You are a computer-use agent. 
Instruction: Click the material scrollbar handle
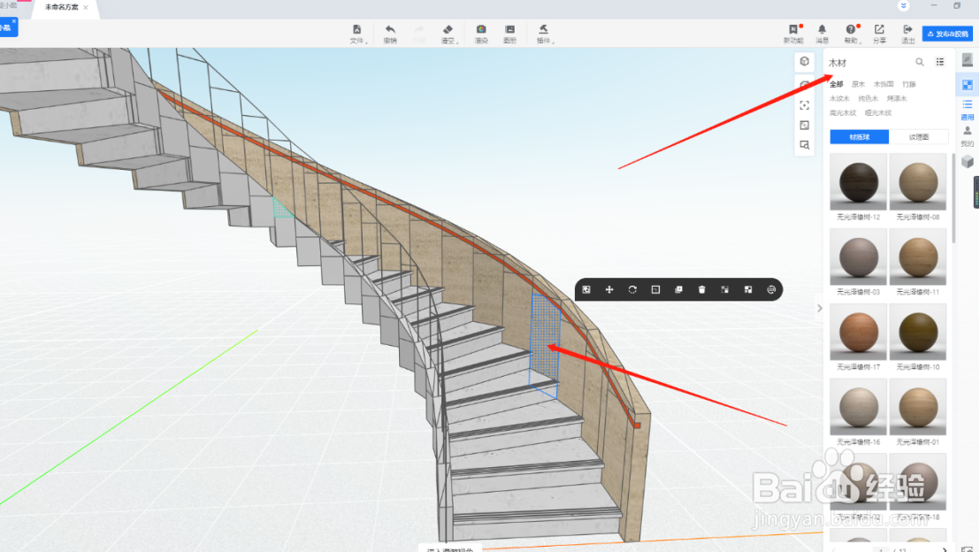(953, 198)
